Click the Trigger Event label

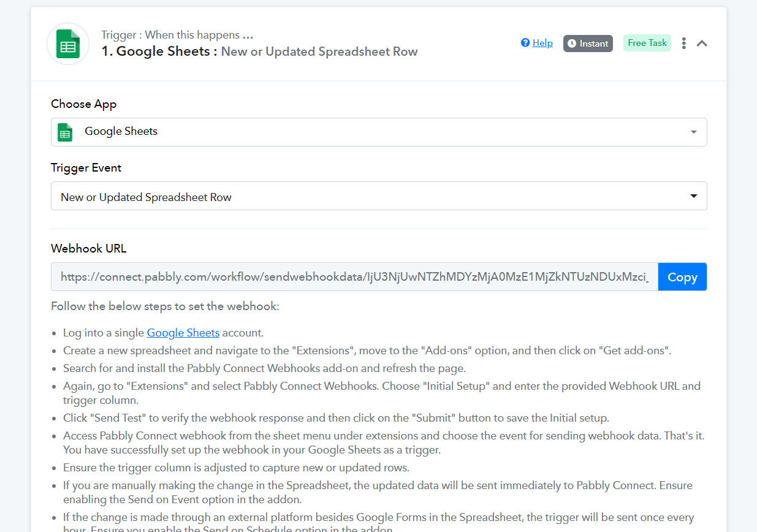86,168
